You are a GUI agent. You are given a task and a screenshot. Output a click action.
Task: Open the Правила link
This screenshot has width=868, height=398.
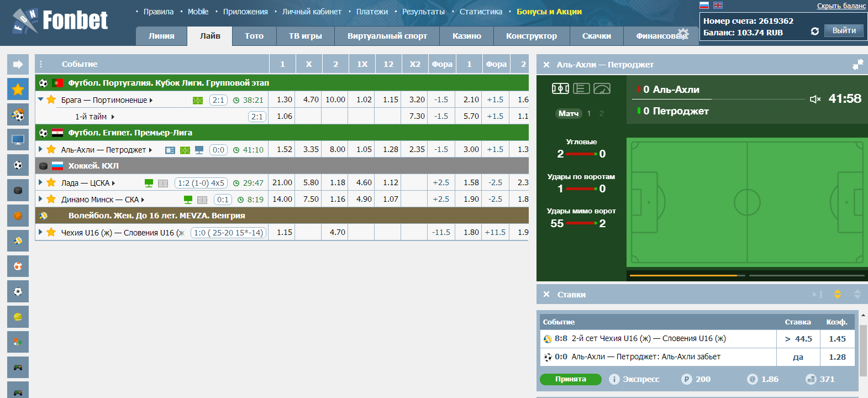pos(159,12)
